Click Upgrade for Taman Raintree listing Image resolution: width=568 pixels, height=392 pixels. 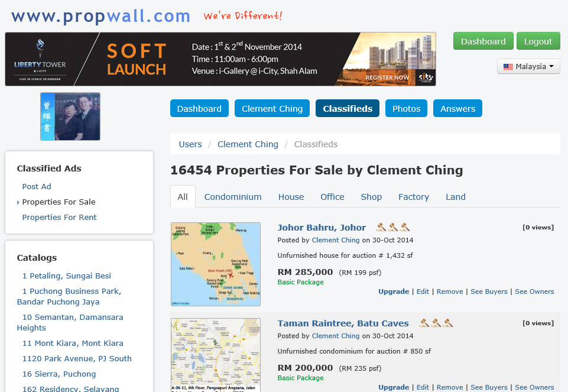(x=394, y=387)
